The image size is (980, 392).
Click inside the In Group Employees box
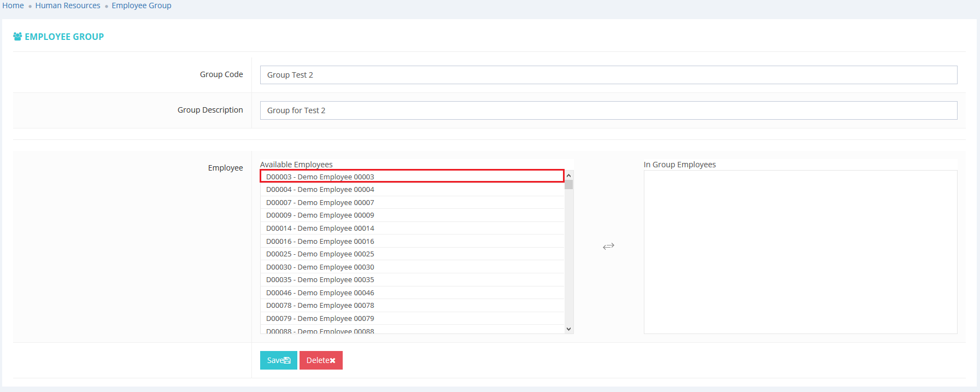[800, 251]
